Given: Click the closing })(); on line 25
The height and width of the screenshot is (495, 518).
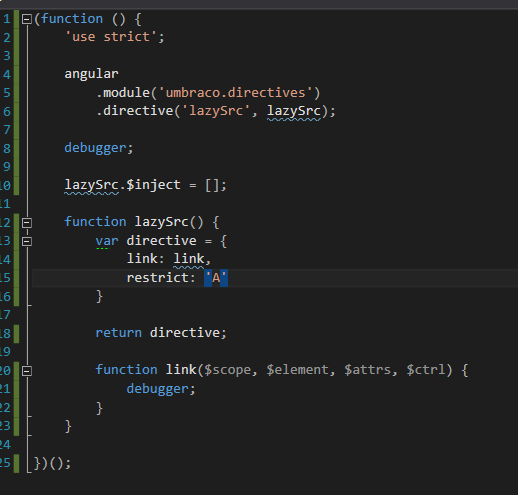Looking at the screenshot, I should click(x=52, y=463).
